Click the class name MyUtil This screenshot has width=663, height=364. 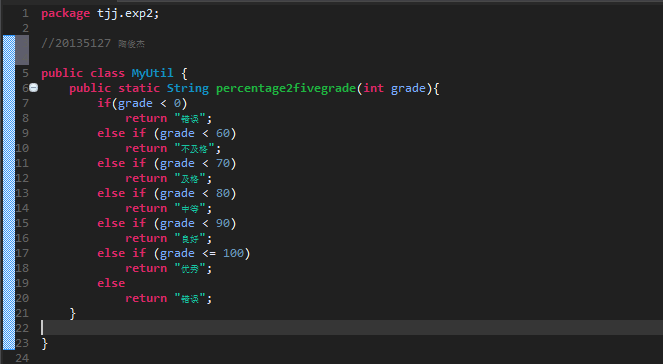(152, 73)
